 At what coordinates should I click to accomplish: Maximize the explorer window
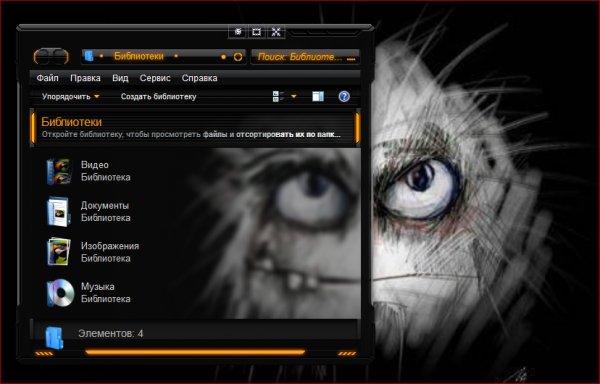[x=256, y=32]
